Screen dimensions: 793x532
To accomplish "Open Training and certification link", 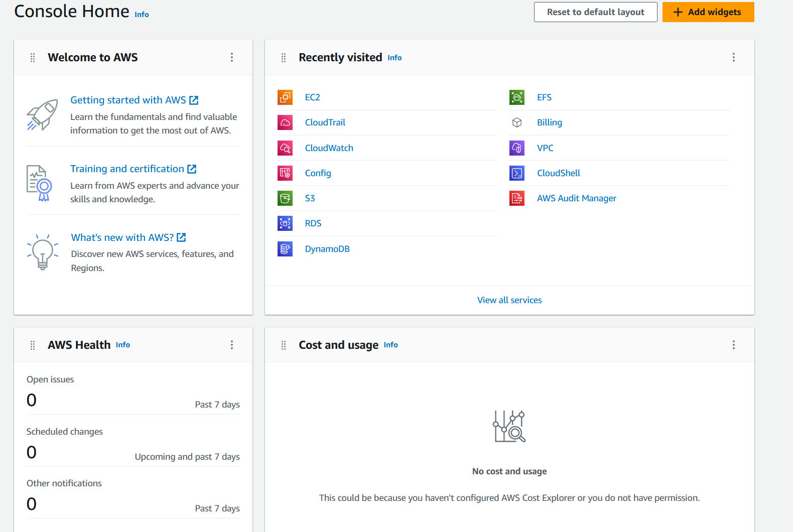I will (134, 169).
